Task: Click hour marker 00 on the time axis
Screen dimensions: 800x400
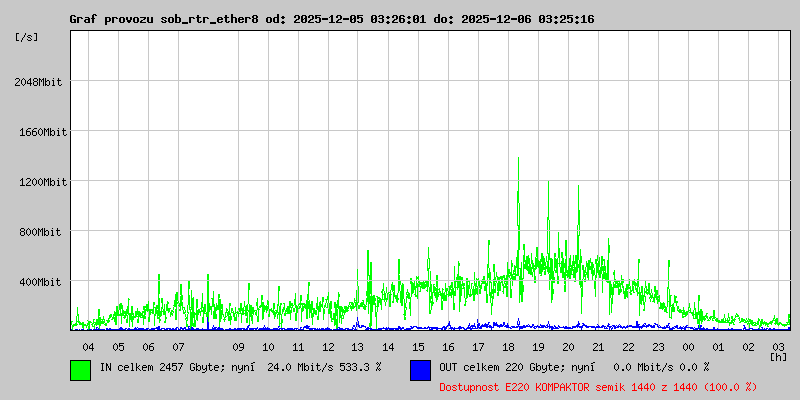Action: click(688, 346)
